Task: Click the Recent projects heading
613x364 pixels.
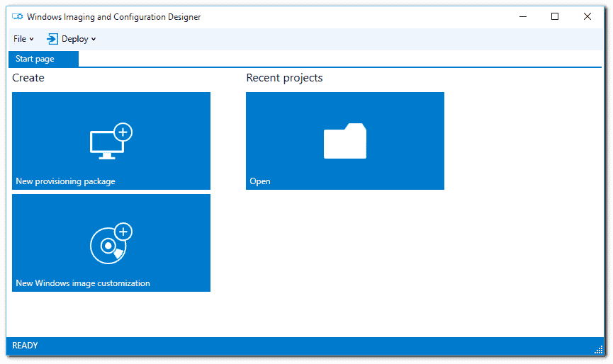Action: point(284,78)
